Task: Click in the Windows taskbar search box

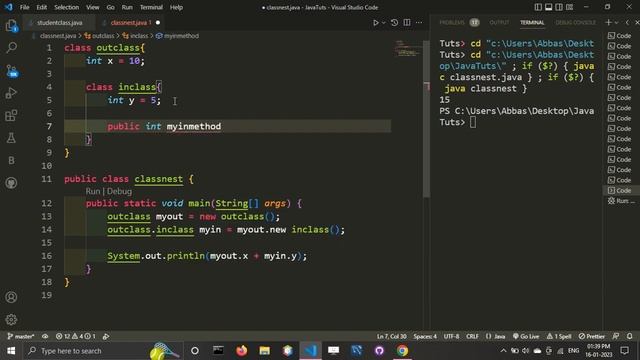Action: (103, 351)
